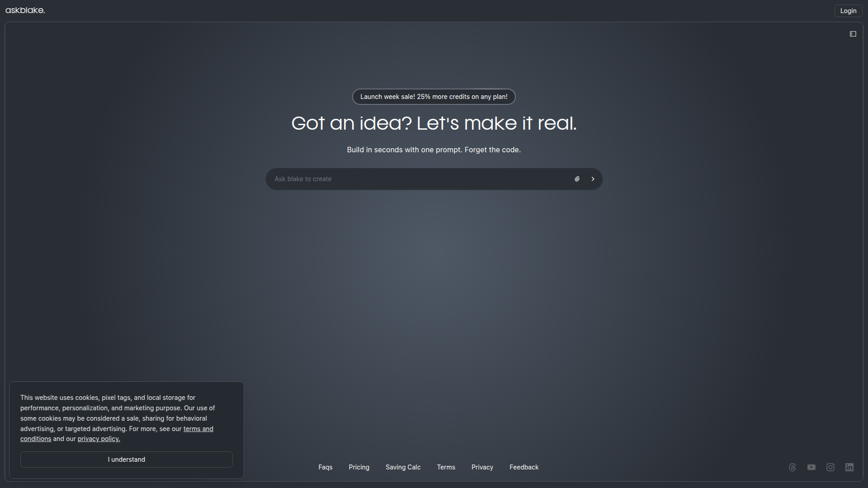This screenshot has width=868, height=488.
Task: Click the paperclip attachment icon
Action: coord(577,179)
